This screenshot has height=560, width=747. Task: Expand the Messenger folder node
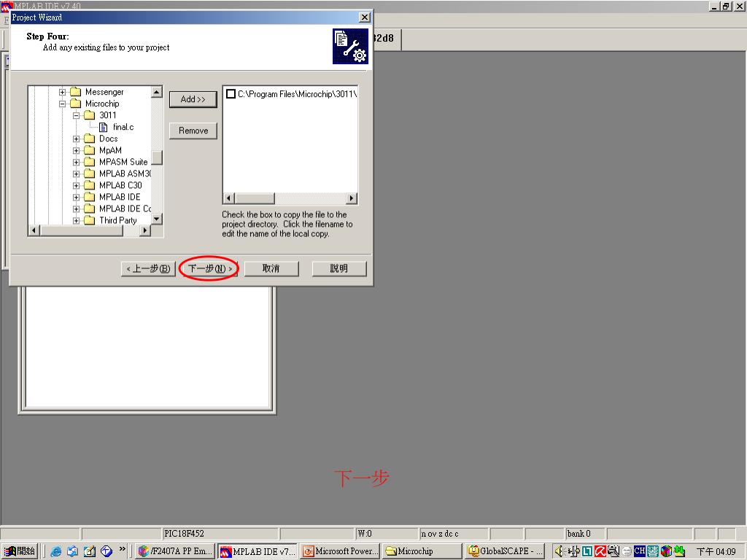tap(63, 92)
